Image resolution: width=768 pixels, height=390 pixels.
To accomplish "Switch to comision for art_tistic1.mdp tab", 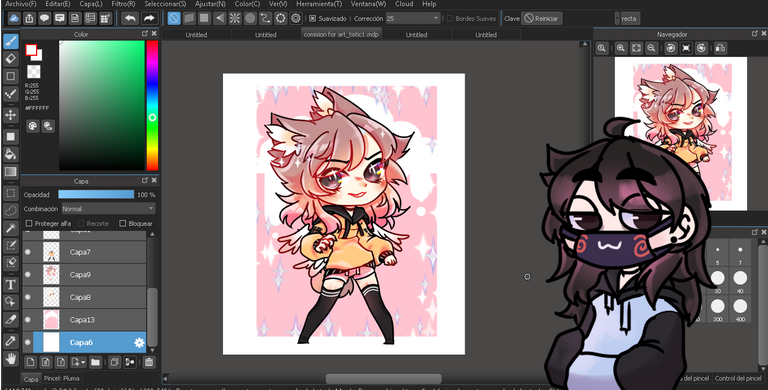I will click(x=341, y=34).
